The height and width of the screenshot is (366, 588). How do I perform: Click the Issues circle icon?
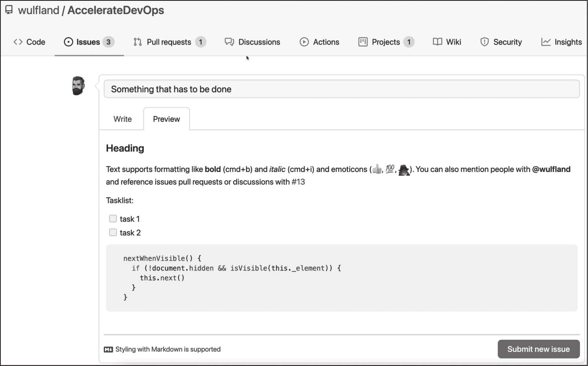tap(68, 42)
